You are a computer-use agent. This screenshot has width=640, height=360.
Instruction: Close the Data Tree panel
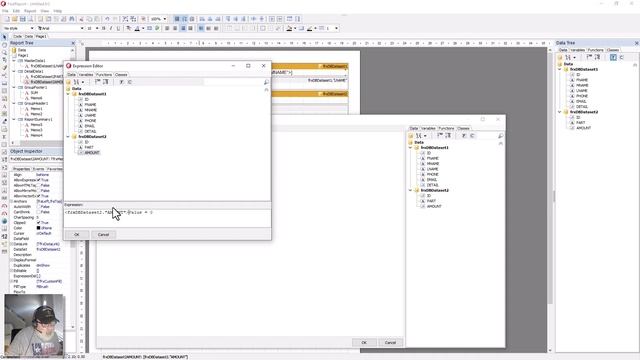click(x=636, y=43)
